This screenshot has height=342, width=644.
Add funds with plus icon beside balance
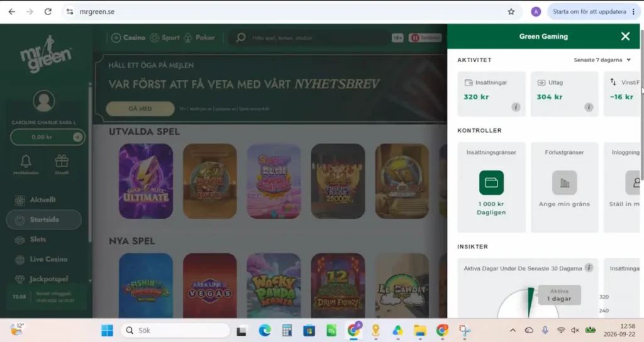tap(77, 137)
